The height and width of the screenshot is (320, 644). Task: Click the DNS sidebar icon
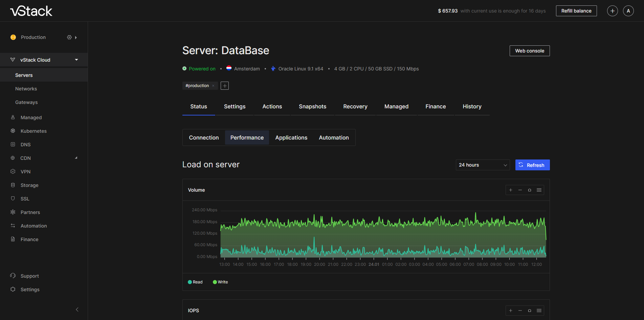(13, 144)
